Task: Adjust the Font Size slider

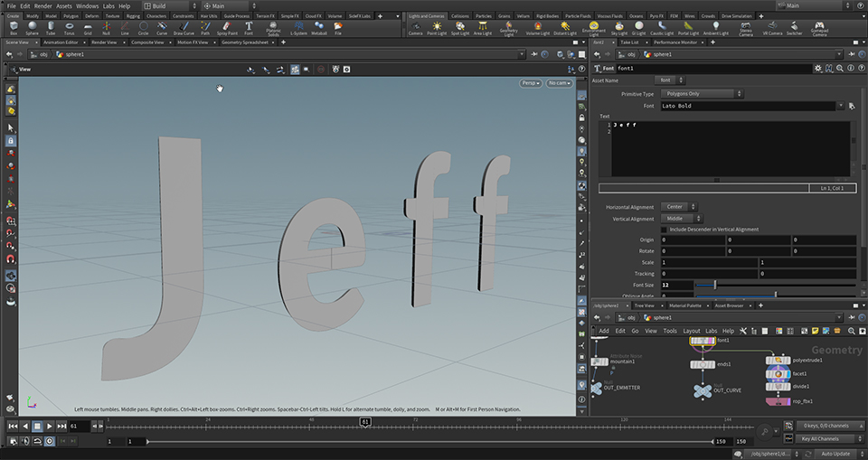Action: (714, 285)
